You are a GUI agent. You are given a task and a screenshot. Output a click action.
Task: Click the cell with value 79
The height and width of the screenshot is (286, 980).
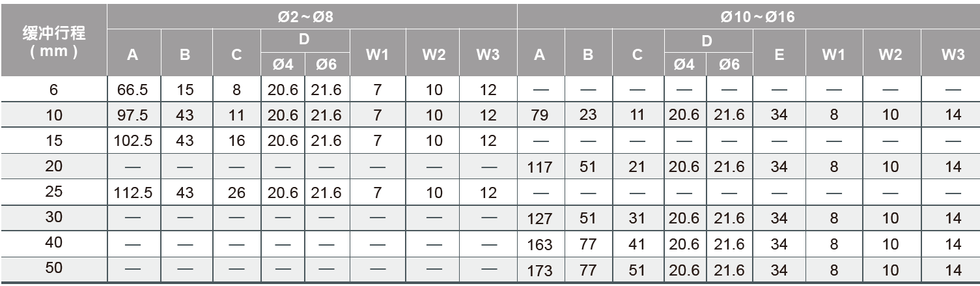tap(539, 115)
